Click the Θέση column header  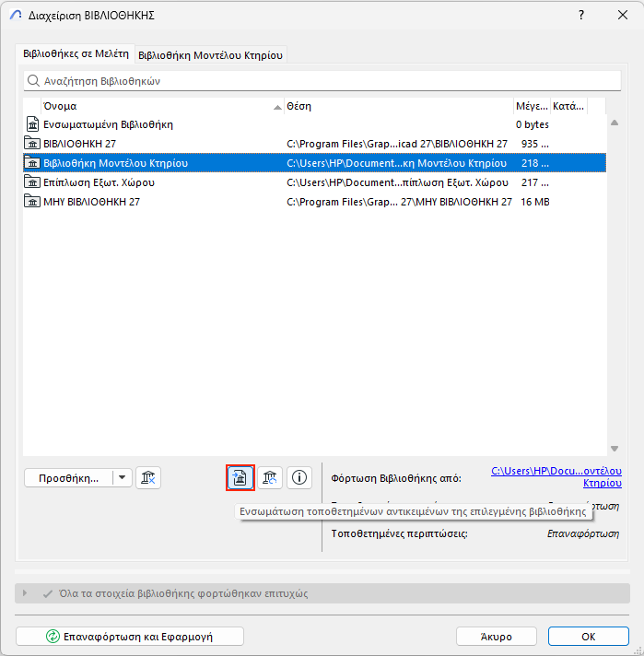point(399,106)
